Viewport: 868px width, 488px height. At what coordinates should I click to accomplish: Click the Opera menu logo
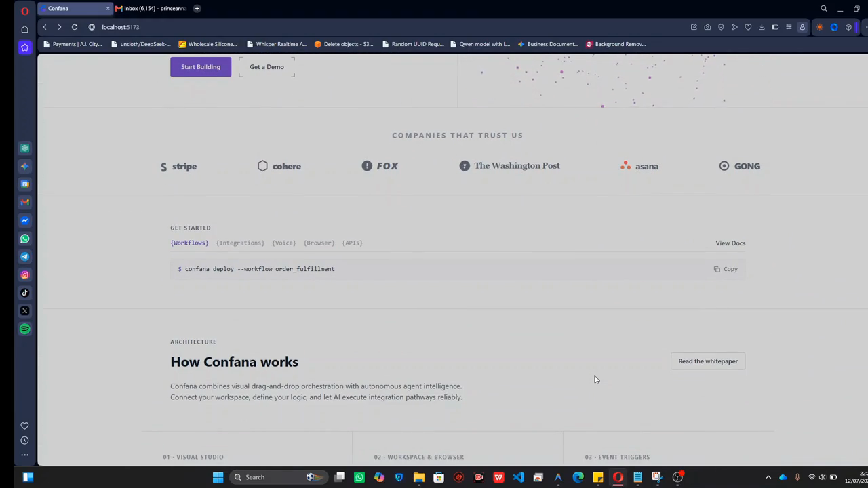(25, 11)
